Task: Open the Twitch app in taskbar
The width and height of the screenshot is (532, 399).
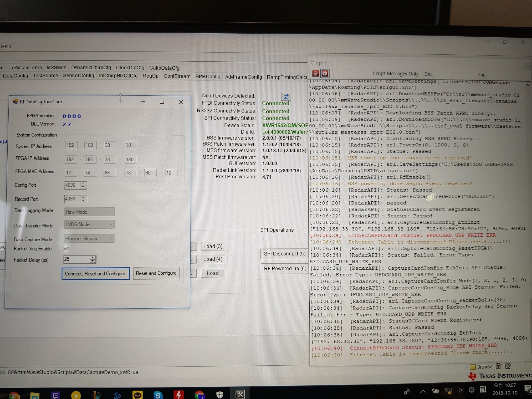Action: click(56, 395)
